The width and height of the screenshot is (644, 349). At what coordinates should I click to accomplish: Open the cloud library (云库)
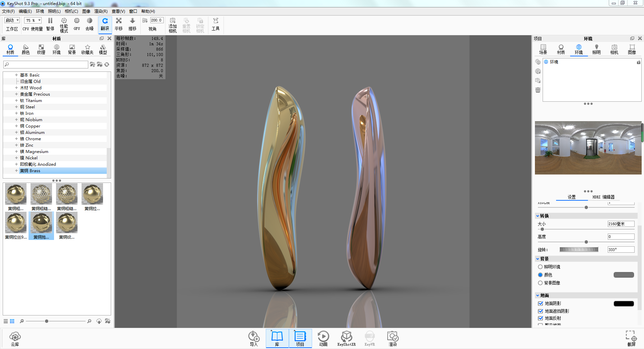(x=15, y=339)
